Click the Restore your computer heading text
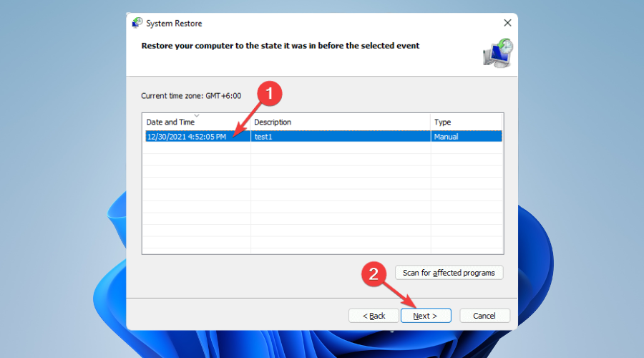The width and height of the screenshot is (644, 358). [x=280, y=46]
